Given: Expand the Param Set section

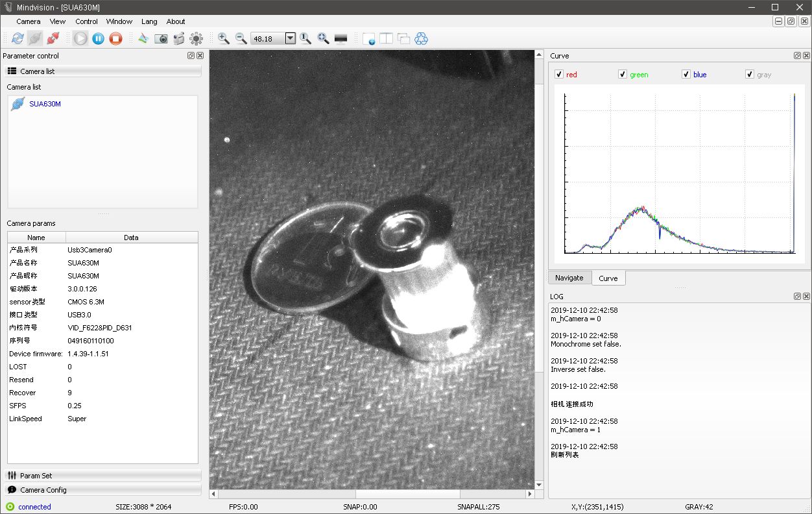Looking at the screenshot, I should tap(102, 476).
